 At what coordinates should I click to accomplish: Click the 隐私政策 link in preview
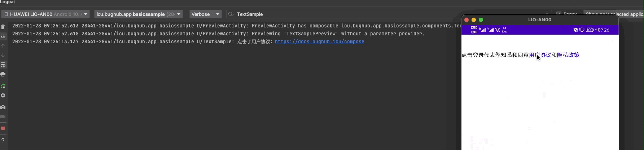(x=568, y=55)
